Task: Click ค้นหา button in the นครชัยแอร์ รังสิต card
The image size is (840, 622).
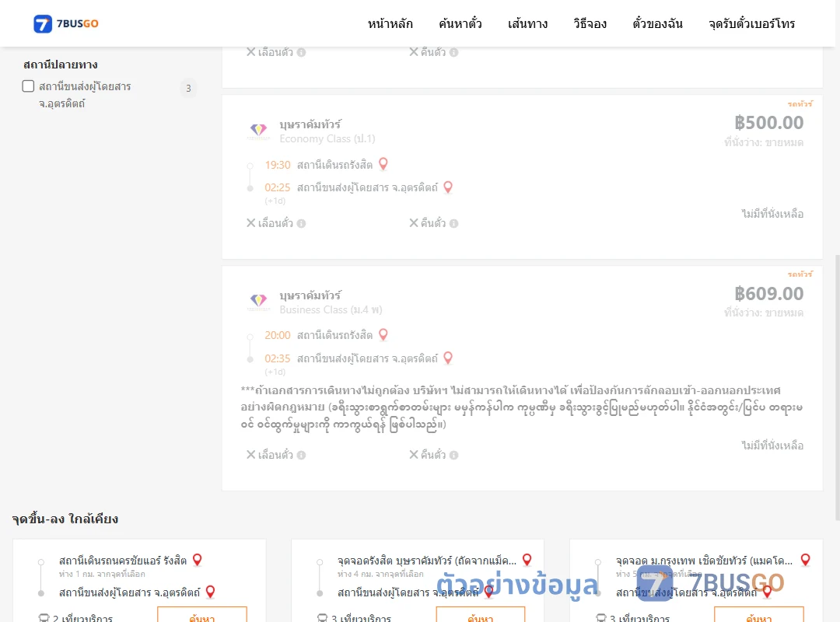Action: pos(202,616)
